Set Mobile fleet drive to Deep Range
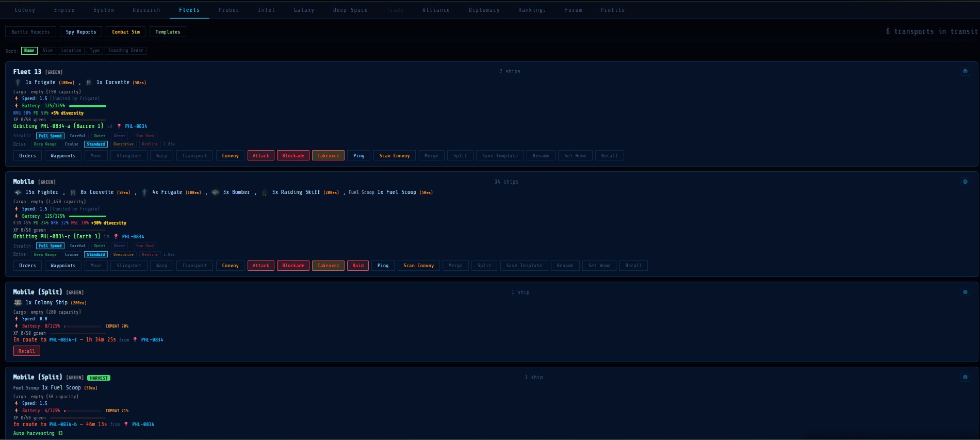980x440 pixels. 45,255
